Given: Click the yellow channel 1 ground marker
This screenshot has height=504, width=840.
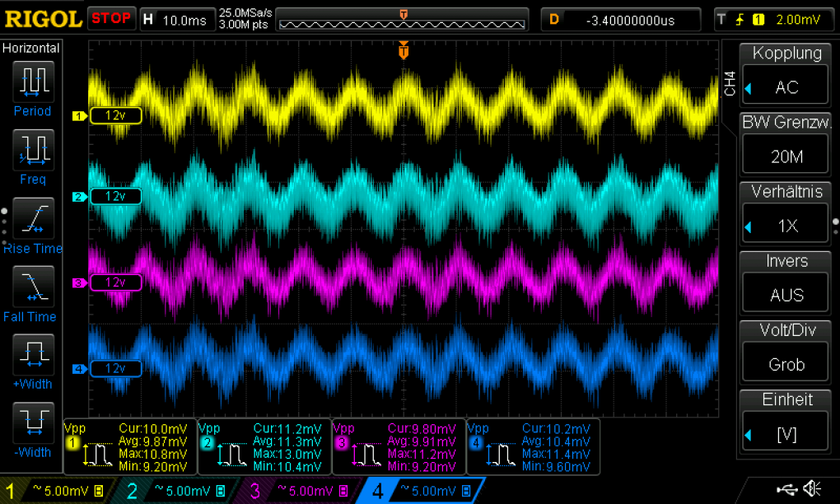Looking at the screenshot, I should point(79,115).
